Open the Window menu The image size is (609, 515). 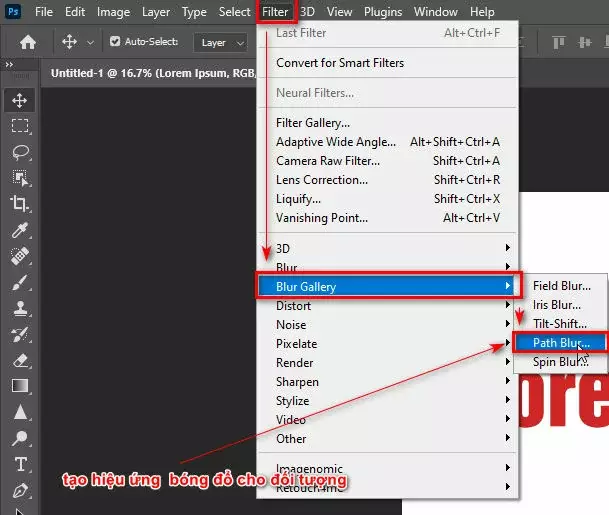[435, 12]
